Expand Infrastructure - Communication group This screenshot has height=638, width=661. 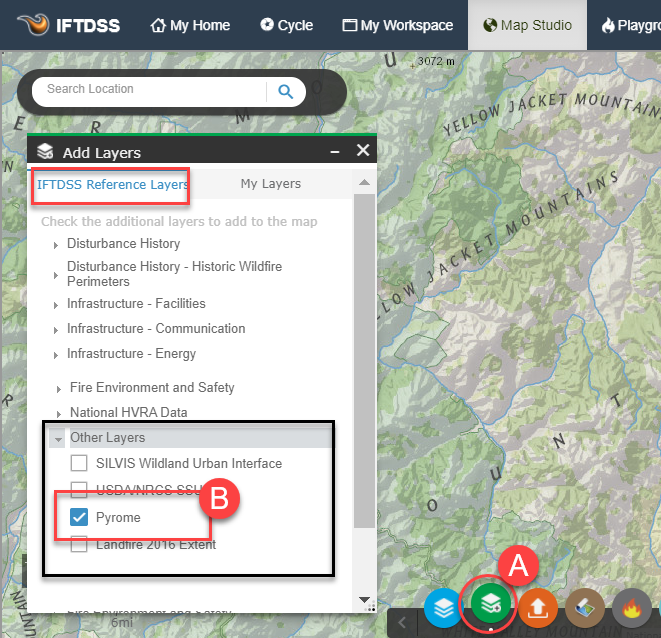coord(56,330)
